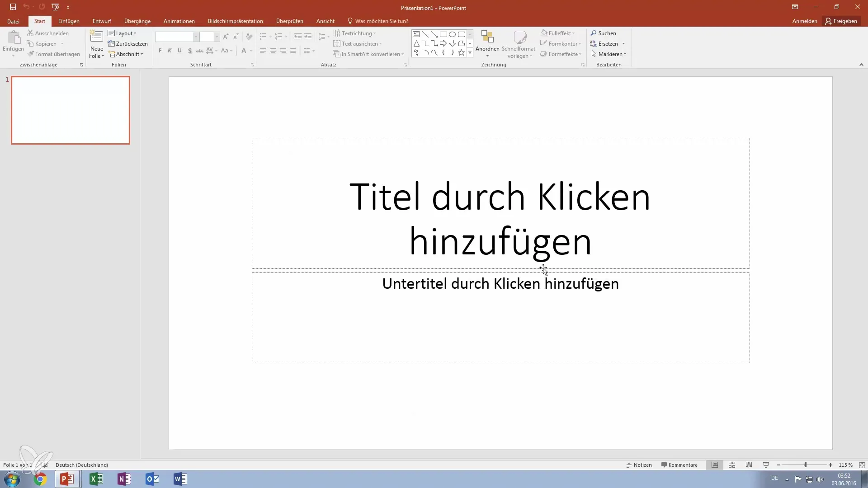Open Word from the taskbar

pyautogui.click(x=180, y=479)
